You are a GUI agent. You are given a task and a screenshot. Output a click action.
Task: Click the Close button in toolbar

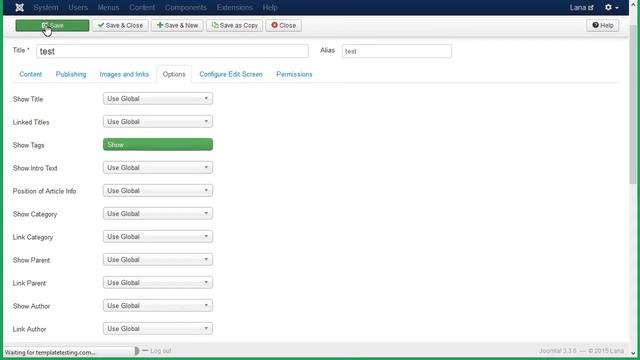(283, 25)
